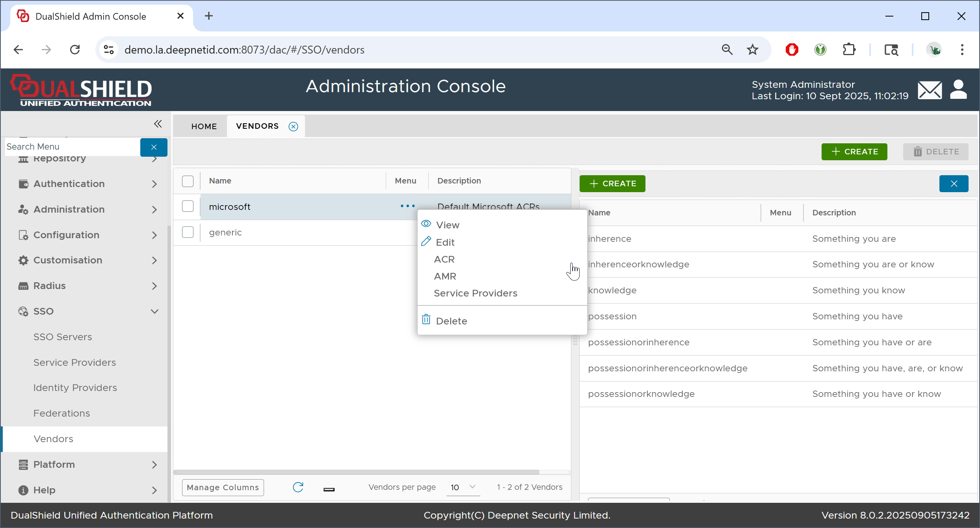This screenshot has height=528, width=980.
Task: Clear the Search Menu with blue X
Action: click(154, 147)
